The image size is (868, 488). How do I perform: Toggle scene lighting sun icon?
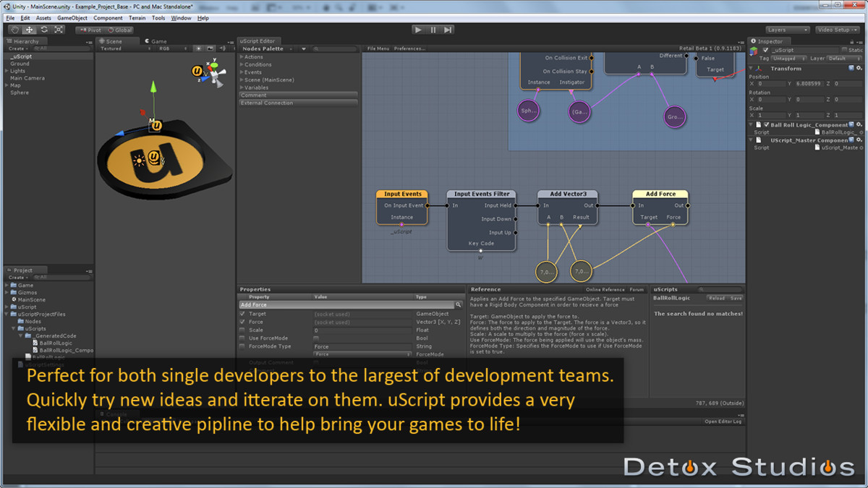pos(199,48)
